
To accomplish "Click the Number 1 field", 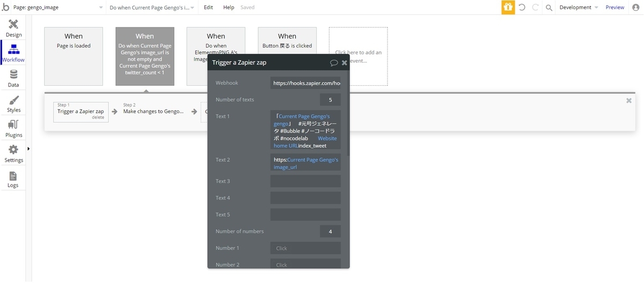I will pyautogui.click(x=305, y=248).
